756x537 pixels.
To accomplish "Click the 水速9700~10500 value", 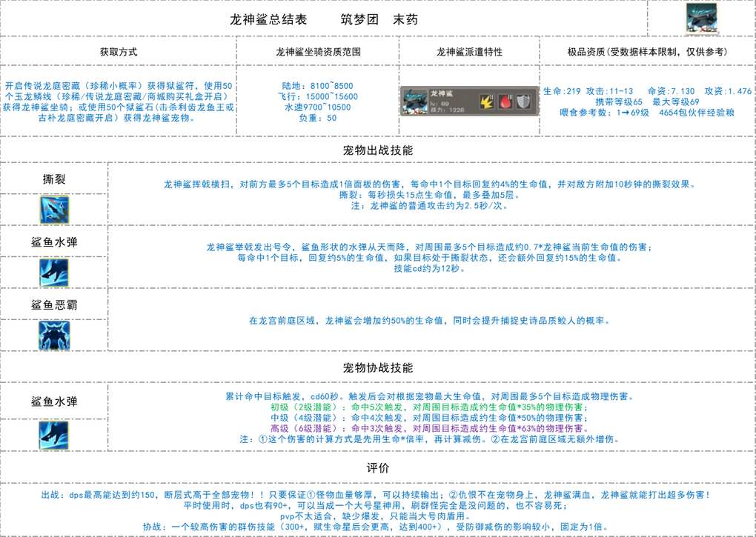I will pos(318,107).
